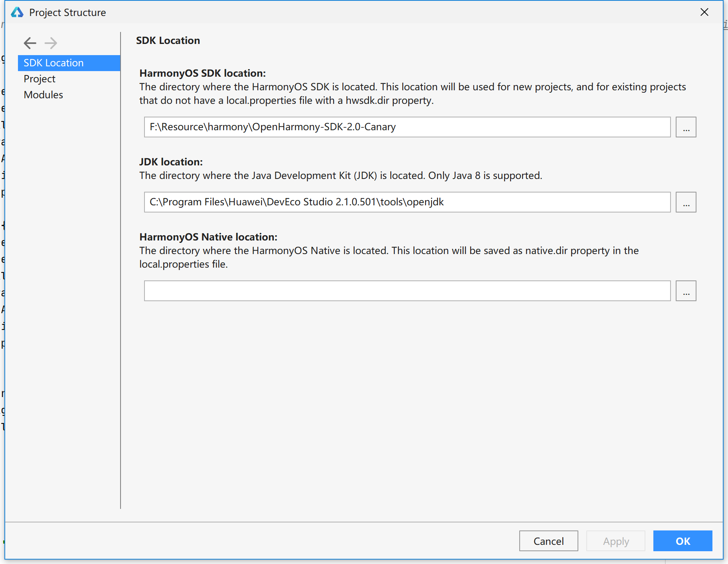
Task: Click the Apply button
Action: pyautogui.click(x=615, y=541)
